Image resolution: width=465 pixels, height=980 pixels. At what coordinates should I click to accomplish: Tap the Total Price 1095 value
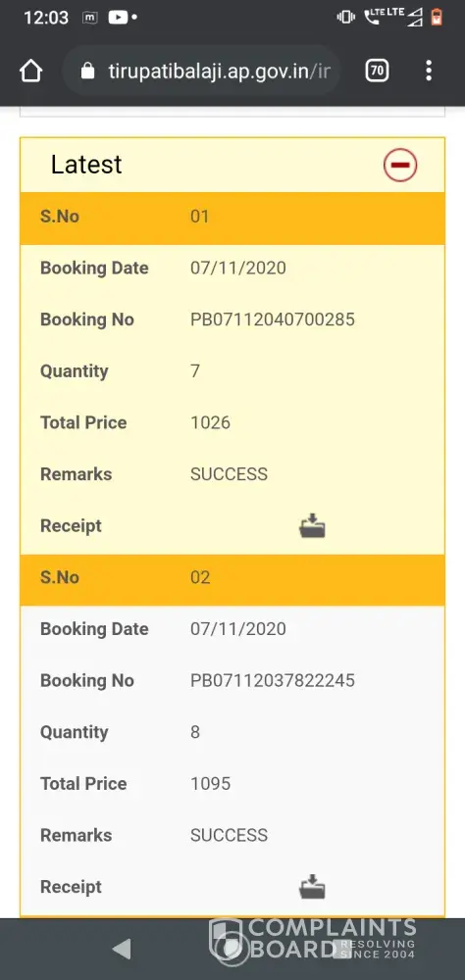[210, 784]
